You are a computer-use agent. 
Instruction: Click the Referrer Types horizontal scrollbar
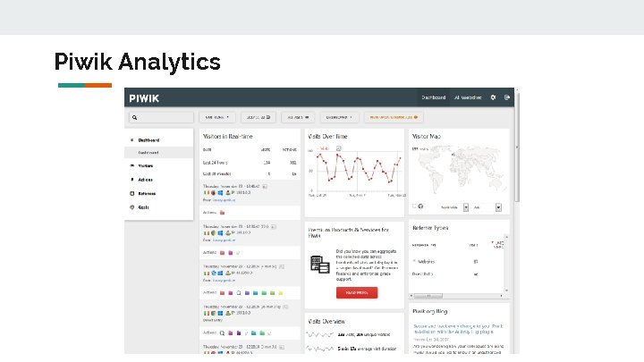click(x=428, y=296)
